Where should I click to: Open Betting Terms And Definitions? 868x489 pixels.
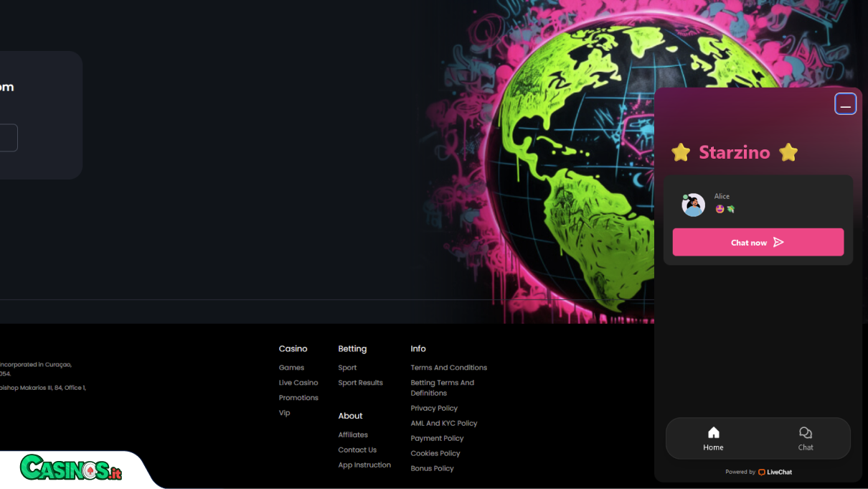(443, 388)
